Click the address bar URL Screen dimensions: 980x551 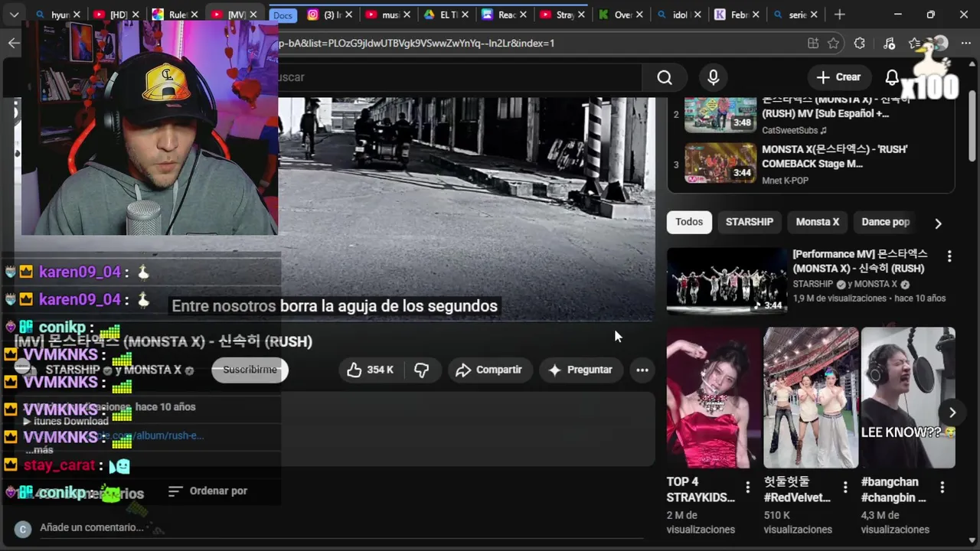pyautogui.click(x=416, y=44)
